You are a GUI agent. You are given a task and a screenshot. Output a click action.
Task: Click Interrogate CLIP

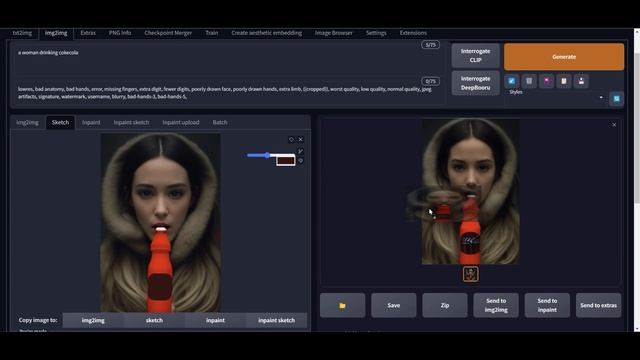pyautogui.click(x=476, y=56)
